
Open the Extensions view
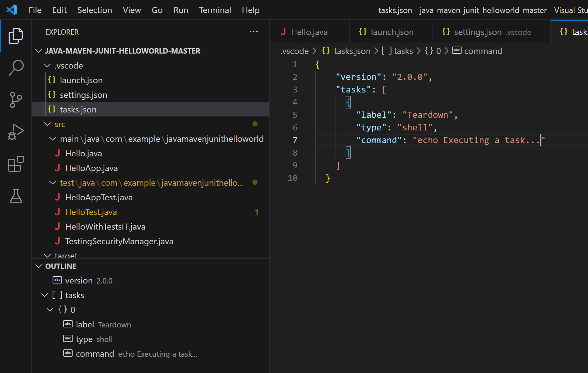coord(15,163)
